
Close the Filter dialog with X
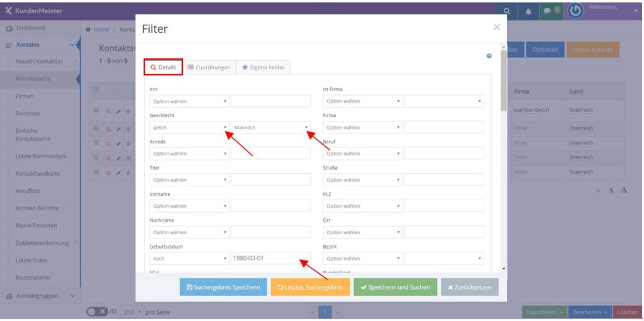497,27
